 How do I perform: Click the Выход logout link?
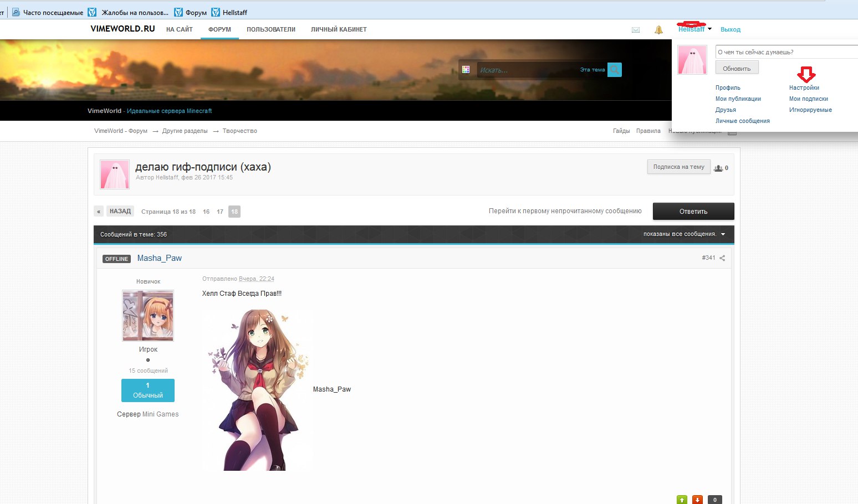pos(731,29)
